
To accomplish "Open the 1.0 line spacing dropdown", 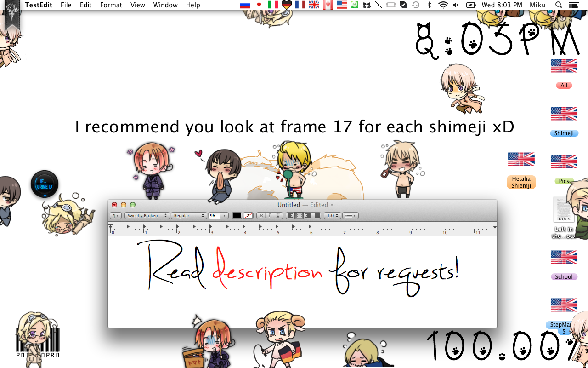I will (332, 215).
